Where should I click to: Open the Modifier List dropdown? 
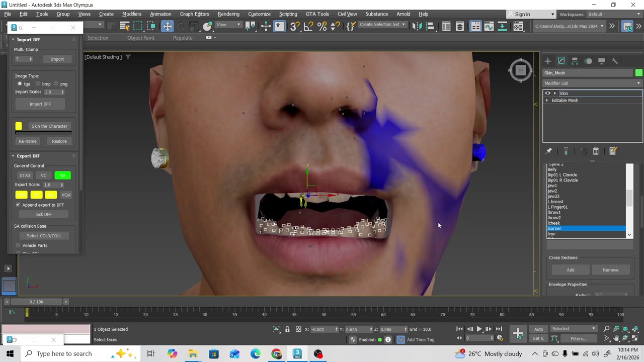click(593, 83)
